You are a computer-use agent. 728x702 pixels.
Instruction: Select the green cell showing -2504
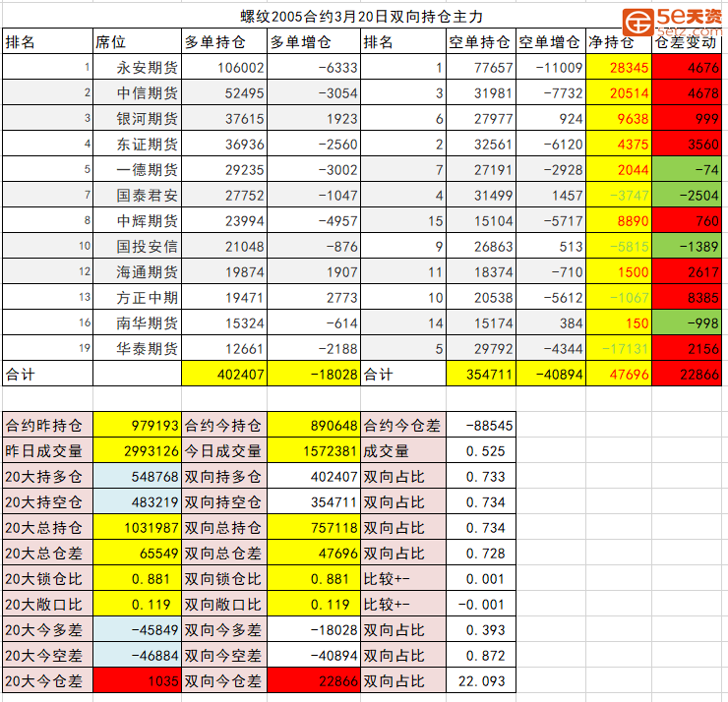(x=687, y=196)
